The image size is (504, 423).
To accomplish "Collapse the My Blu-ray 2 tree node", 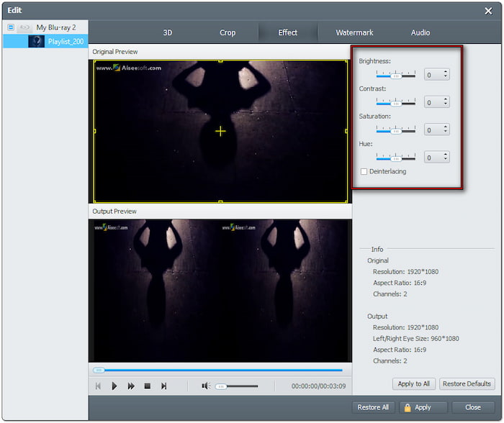I will pos(11,27).
